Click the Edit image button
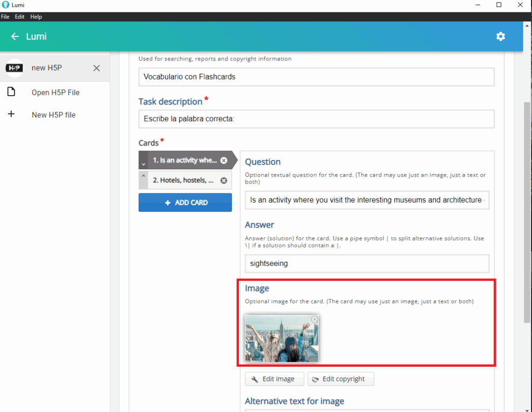Image resolution: width=532 pixels, height=412 pixels. 274,379
